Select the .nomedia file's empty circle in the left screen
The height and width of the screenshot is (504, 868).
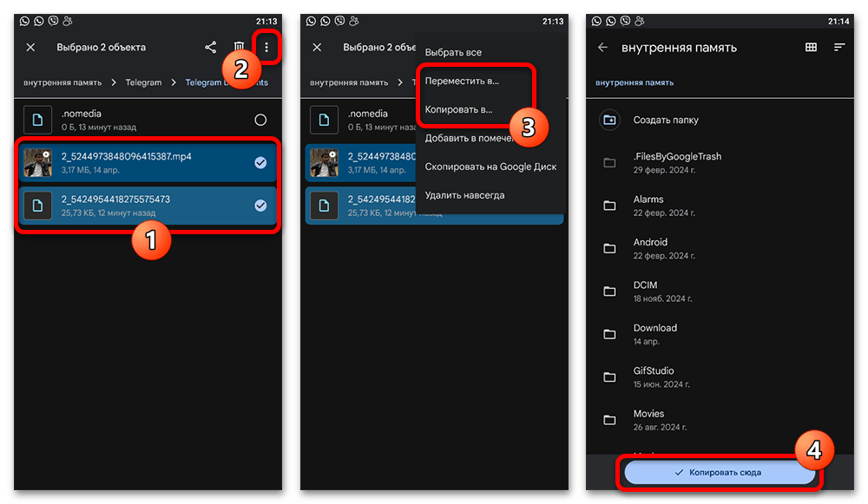tap(260, 120)
